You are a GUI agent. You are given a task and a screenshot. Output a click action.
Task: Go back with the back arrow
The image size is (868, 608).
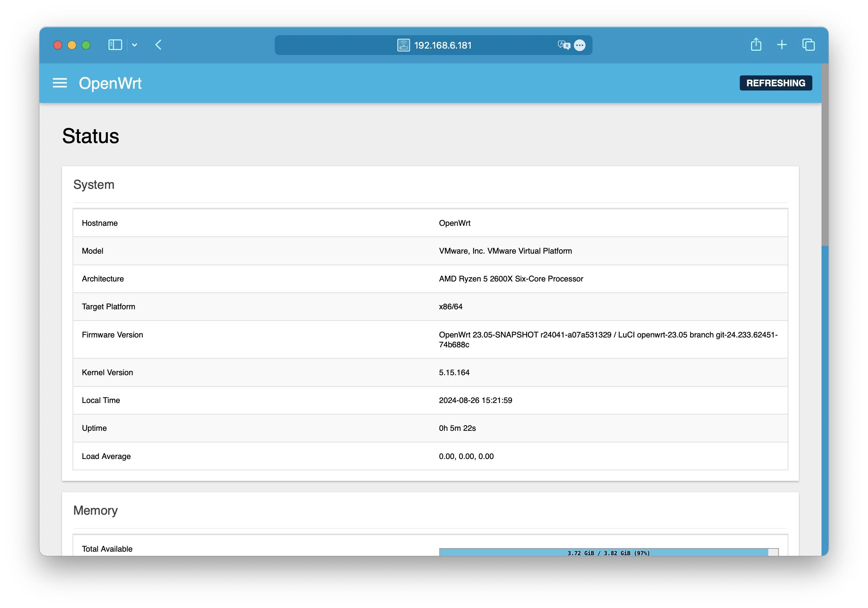(x=159, y=45)
